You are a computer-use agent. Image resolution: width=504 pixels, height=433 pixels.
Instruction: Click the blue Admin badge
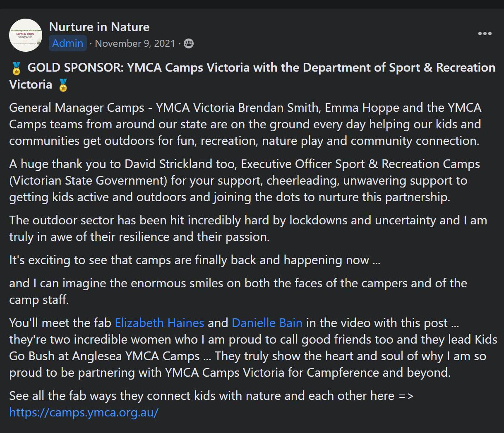[68, 43]
